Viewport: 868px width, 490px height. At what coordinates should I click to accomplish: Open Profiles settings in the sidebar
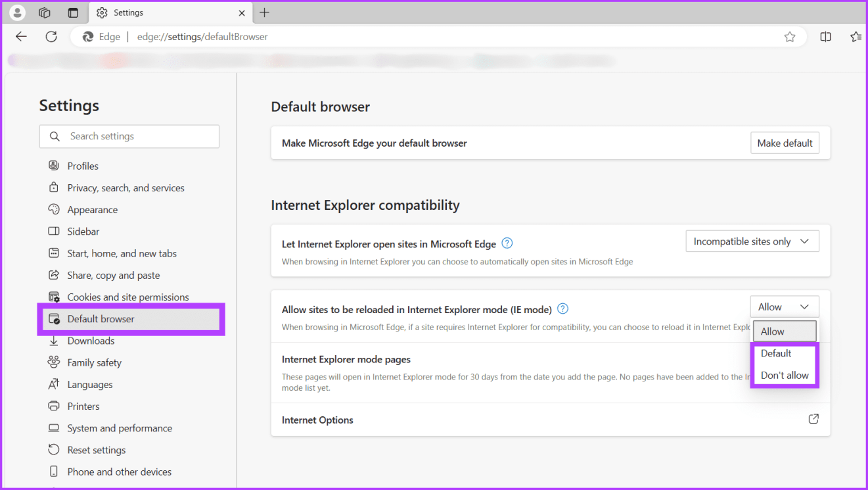[x=82, y=165]
